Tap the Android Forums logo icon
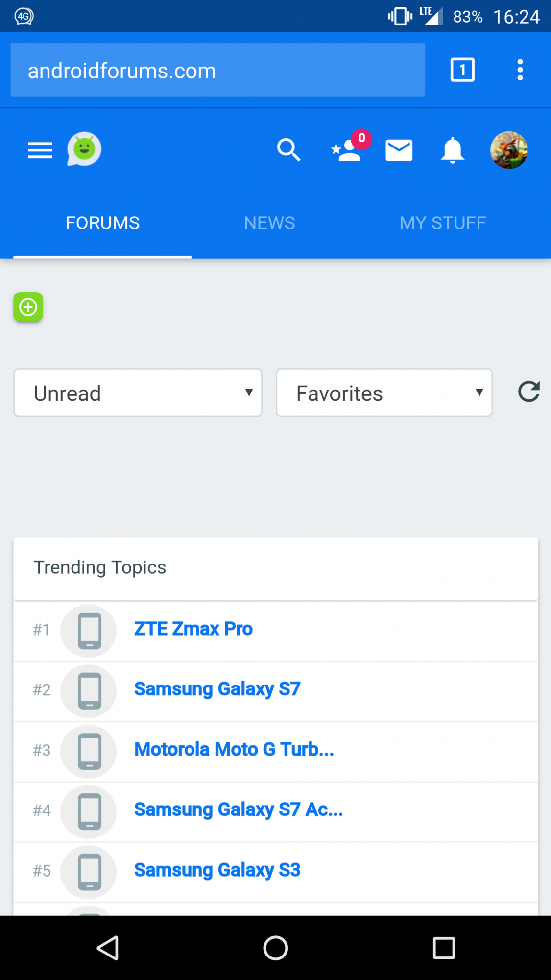This screenshot has width=551, height=980. (84, 149)
